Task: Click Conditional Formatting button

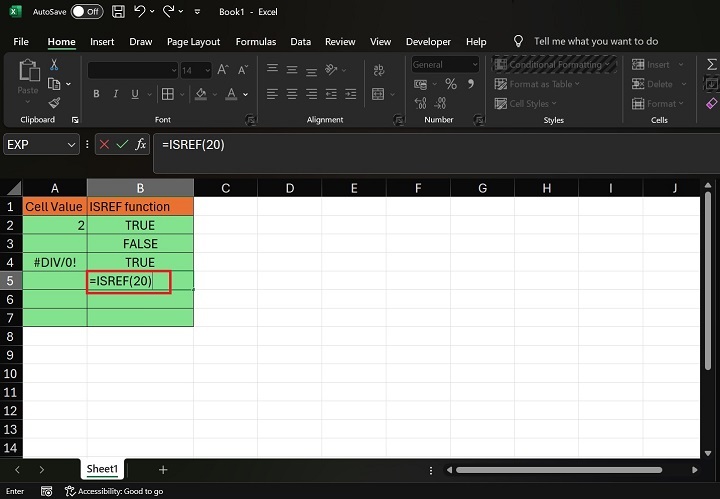Action: pos(555,64)
